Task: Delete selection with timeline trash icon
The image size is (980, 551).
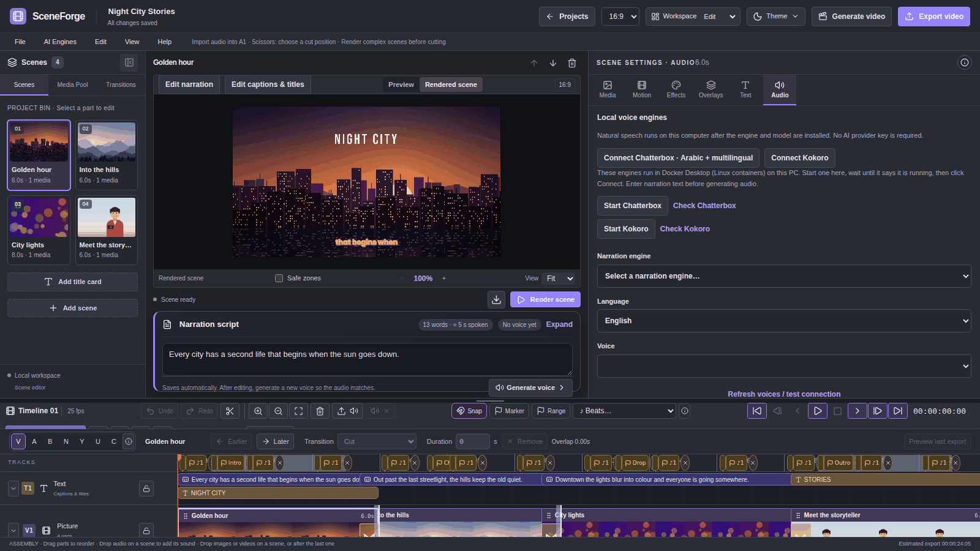Action: click(x=320, y=411)
